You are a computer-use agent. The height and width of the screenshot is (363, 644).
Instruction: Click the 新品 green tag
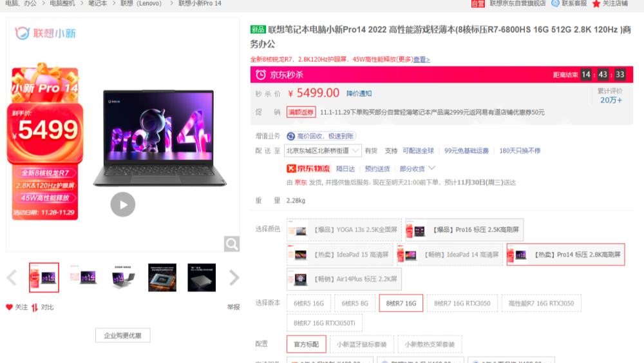click(x=258, y=30)
